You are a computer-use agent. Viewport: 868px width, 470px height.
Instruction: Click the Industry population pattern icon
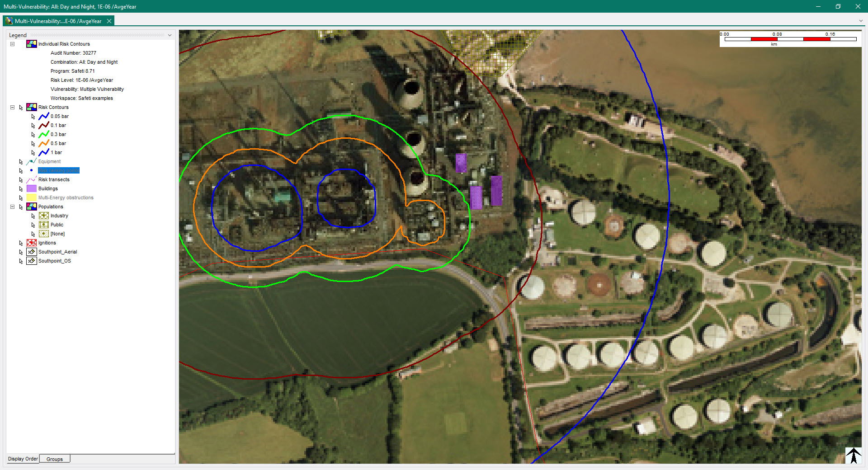(x=44, y=216)
